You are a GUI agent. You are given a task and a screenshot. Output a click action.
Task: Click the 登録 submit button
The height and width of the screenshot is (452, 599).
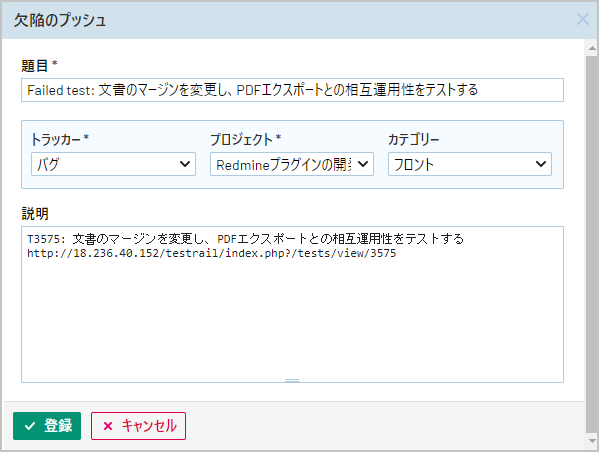click(x=47, y=426)
